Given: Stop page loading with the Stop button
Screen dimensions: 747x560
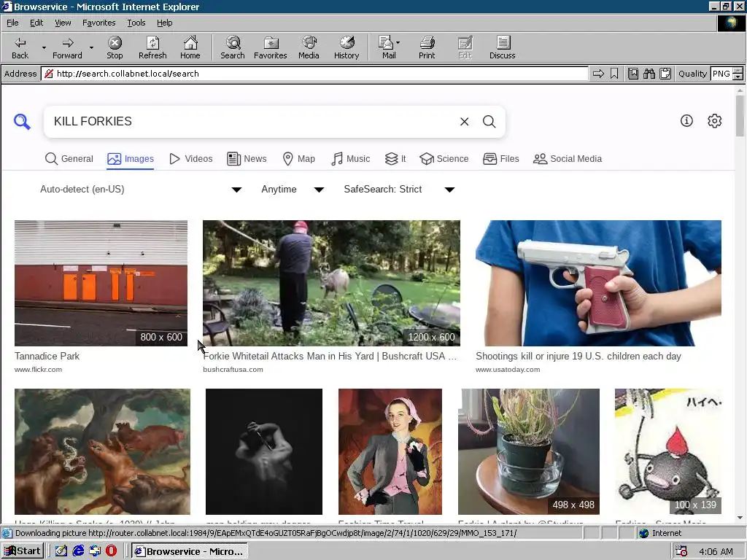Looking at the screenshot, I should tap(115, 47).
